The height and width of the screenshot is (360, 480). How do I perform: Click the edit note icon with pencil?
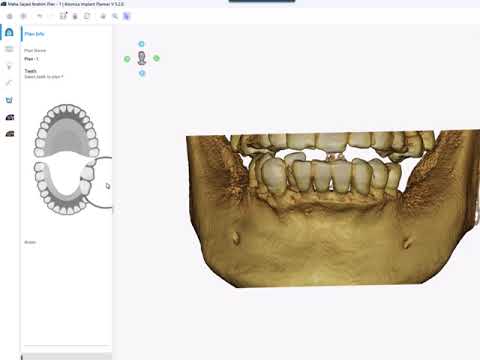[x=63, y=16]
